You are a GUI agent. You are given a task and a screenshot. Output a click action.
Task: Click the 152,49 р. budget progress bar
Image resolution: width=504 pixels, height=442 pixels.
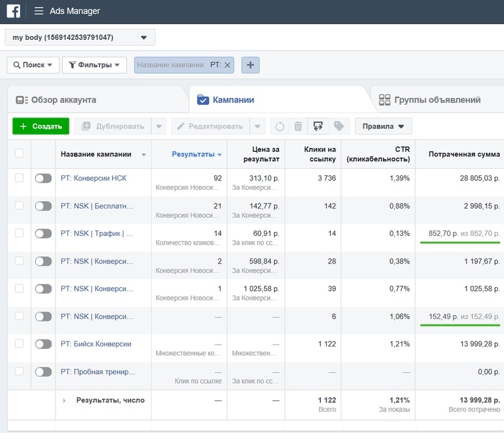click(x=460, y=325)
